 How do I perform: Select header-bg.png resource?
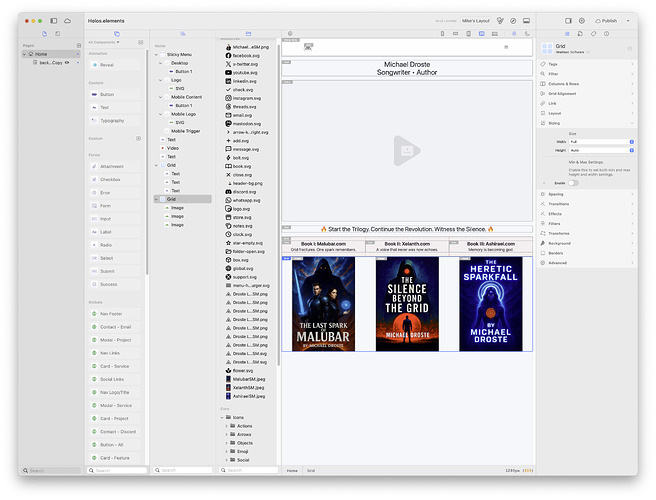point(247,183)
